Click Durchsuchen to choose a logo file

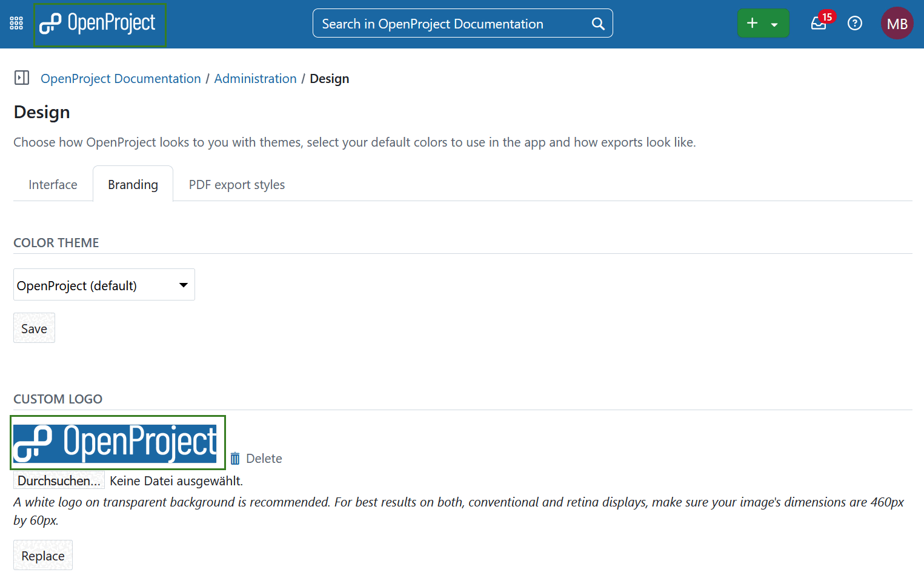coord(58,480)
